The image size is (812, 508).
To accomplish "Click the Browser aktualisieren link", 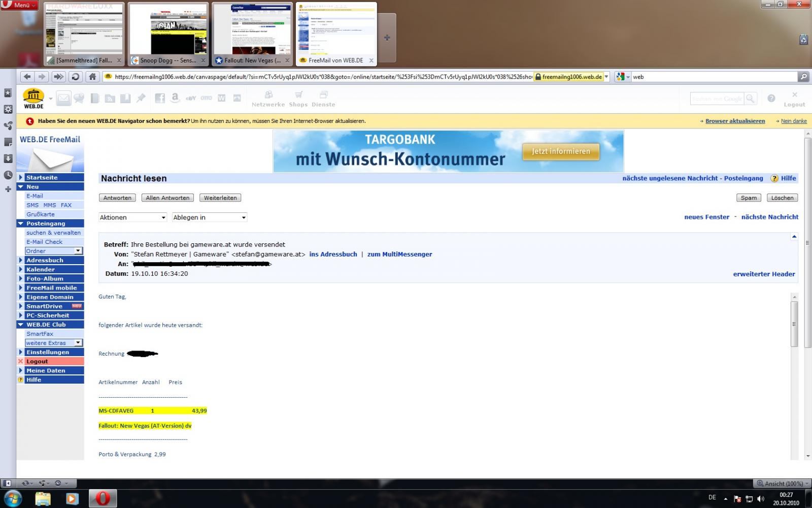I will pyautogui.click(x=735, y=121).
